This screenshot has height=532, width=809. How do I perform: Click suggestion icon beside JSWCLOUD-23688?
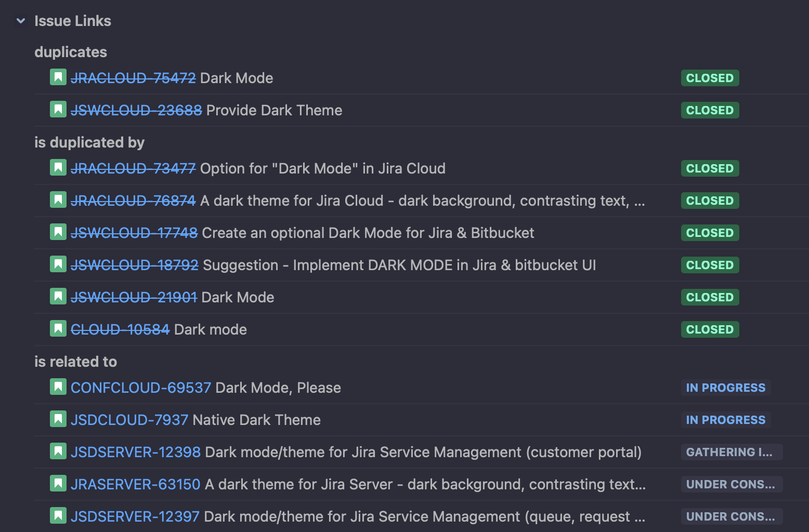coord(58,110)
